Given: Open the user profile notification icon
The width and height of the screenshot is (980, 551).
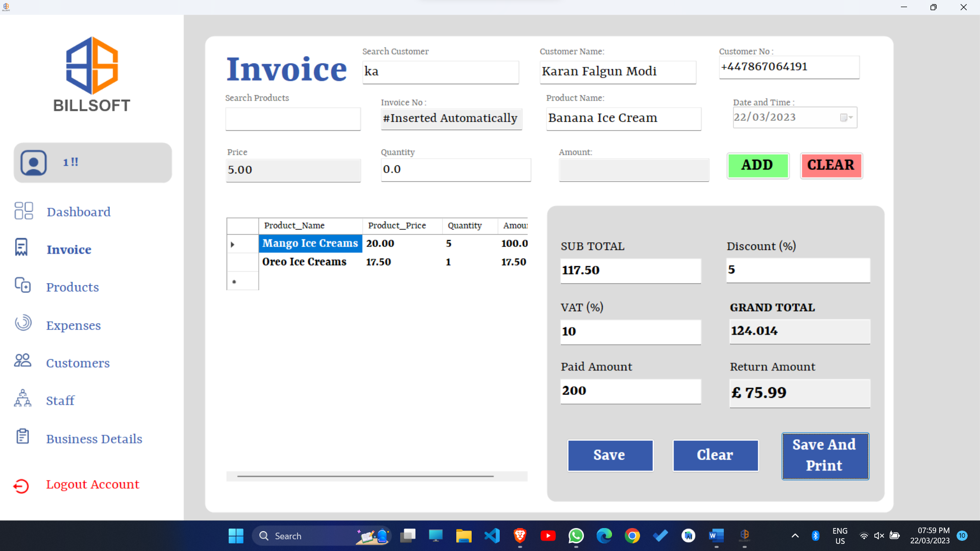Looking at the screenshot, I should [33, 162].
